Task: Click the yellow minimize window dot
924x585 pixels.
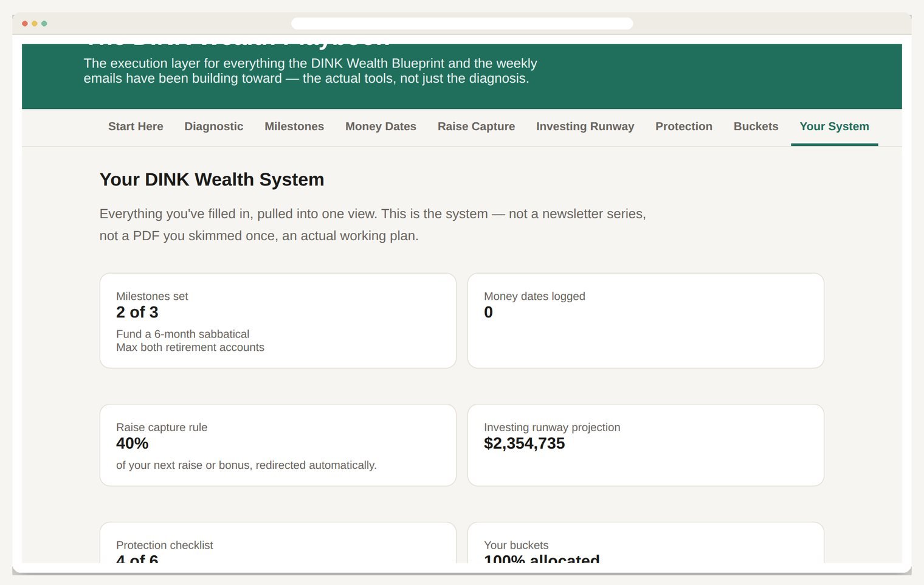Action: [35, 24]
